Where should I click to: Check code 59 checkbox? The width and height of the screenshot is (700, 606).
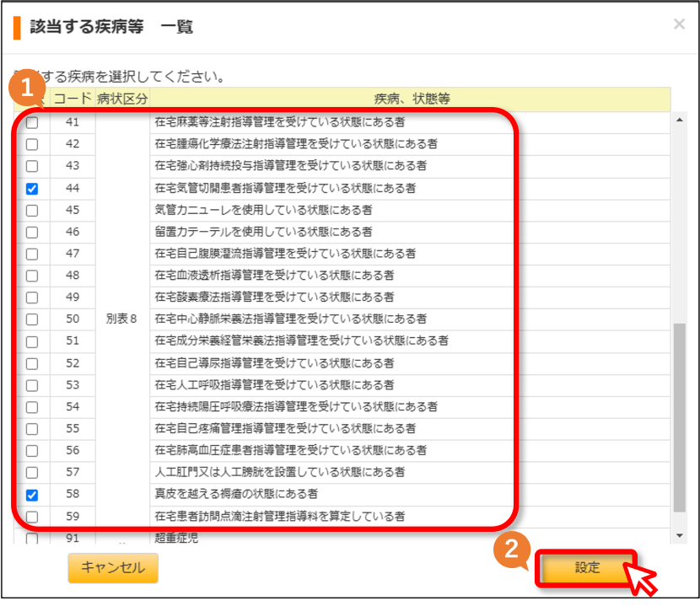[x=32, y=517]
